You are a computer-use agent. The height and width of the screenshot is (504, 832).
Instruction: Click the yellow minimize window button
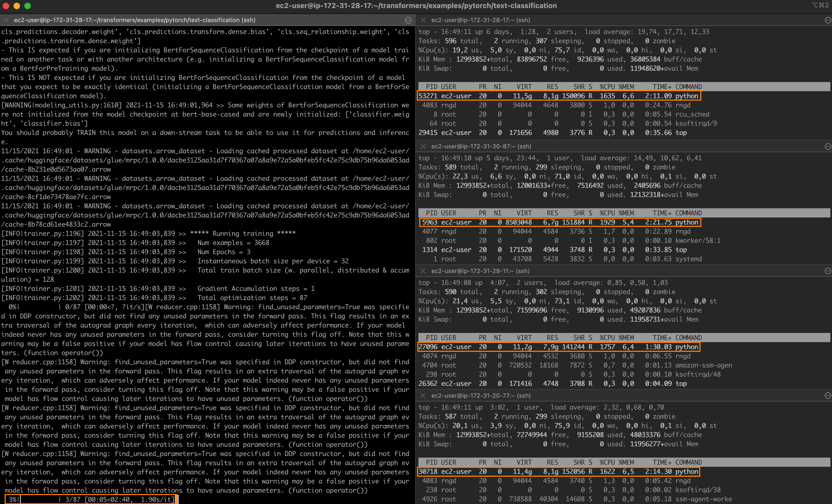[16, 6]
